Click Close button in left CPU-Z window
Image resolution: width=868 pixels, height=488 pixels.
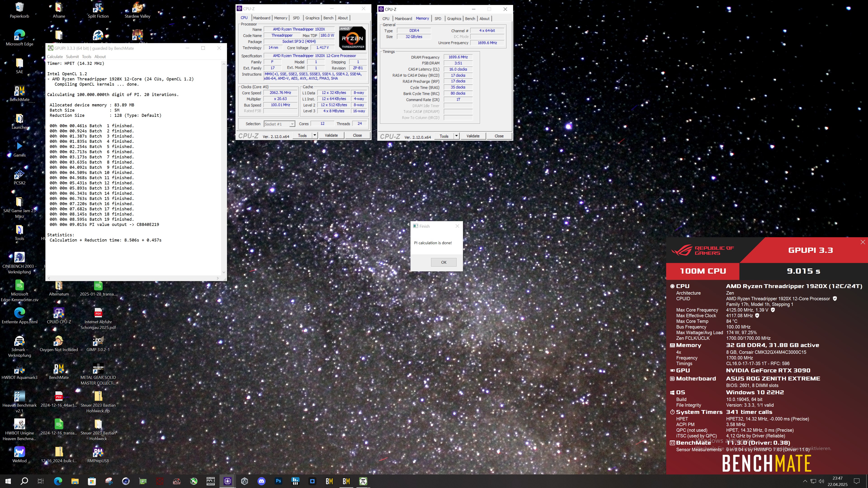pyautogui.click(x=358, y=135)
